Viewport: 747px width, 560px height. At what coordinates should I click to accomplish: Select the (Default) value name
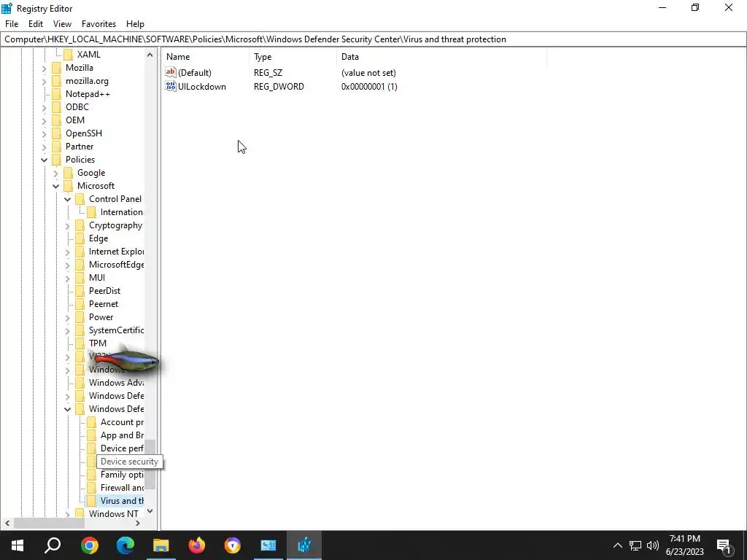[x=194, y=73]
